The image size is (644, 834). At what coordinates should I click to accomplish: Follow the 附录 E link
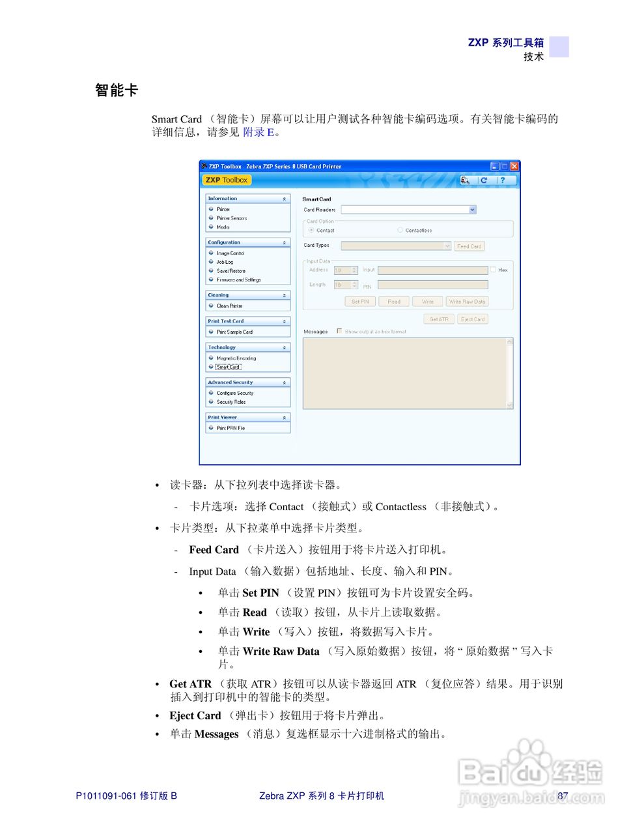(x=259, y=132)
